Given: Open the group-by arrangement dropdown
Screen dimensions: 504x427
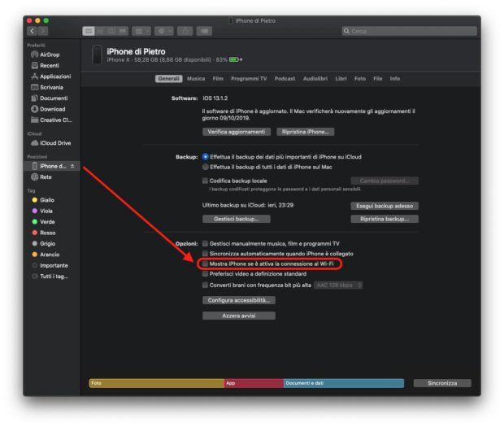Looking at the screenshot, I should [x=141, y=31].
